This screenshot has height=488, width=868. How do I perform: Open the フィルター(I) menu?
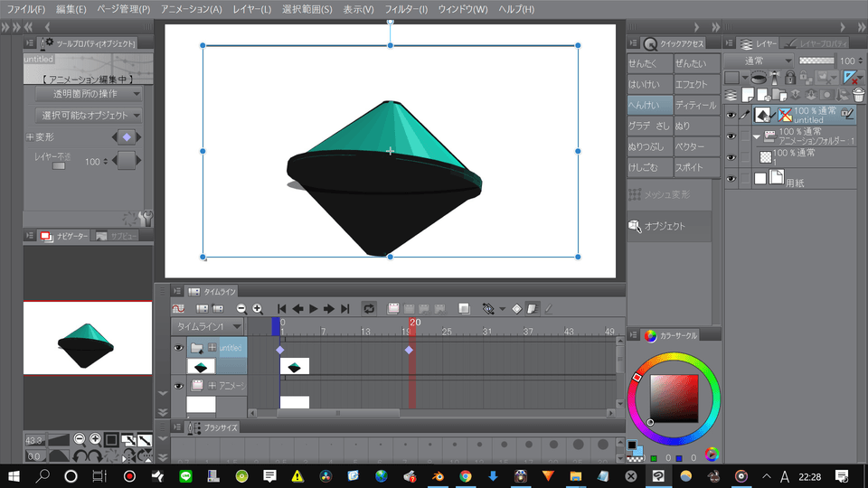pyautogui.click(x=406, y=9)
